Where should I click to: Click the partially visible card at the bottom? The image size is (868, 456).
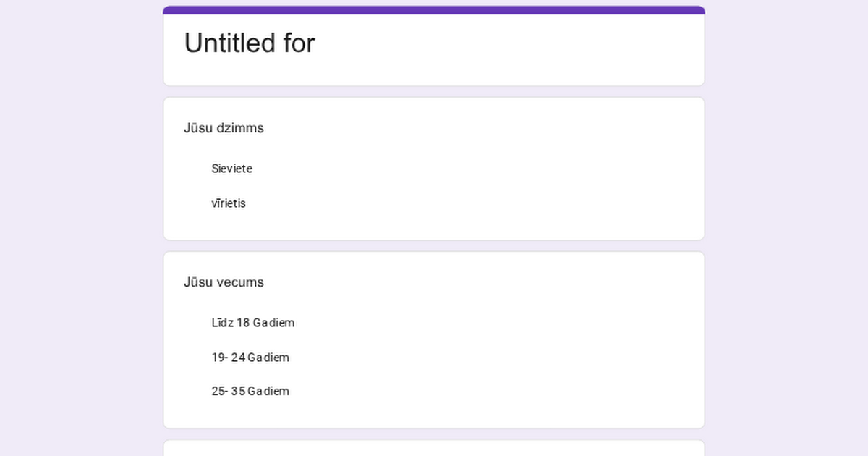434,449
